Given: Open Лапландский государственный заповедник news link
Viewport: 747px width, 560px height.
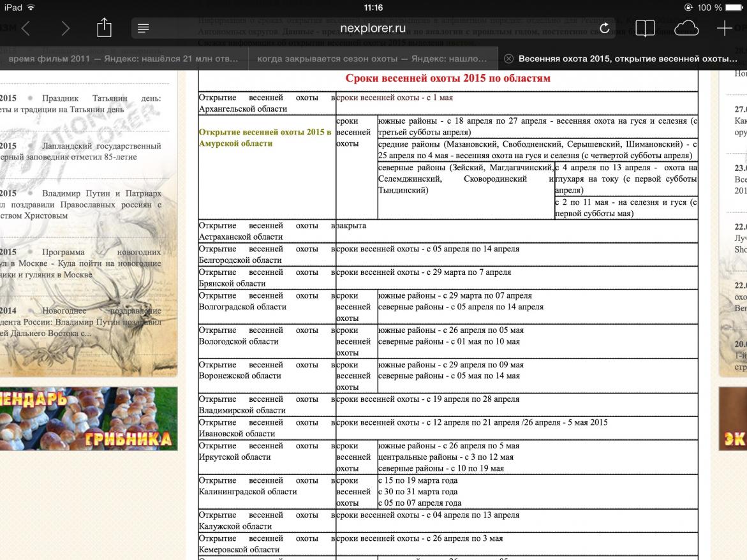Looking at the screenshot, I should tap(80, 151).
